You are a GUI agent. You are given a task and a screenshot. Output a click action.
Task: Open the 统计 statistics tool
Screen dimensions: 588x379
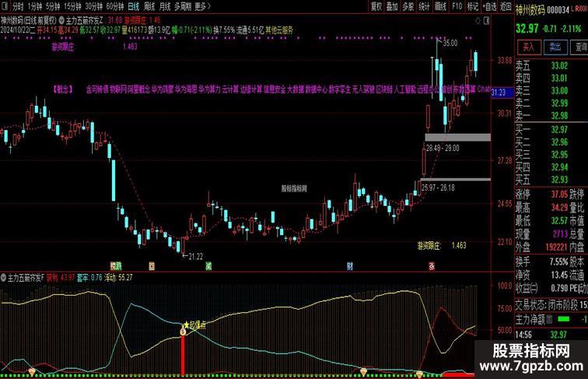tap(424, 6)
